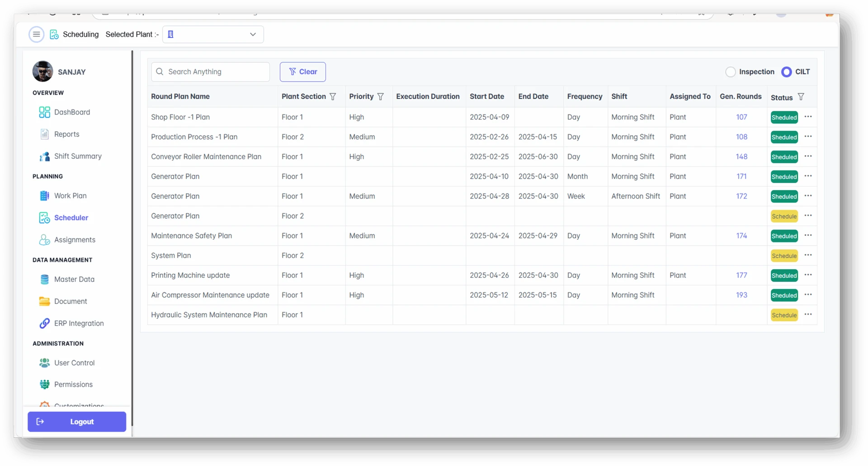Open DashBoard from the sidebar
This screenshot has width=868, height=466.
(72, 112)
